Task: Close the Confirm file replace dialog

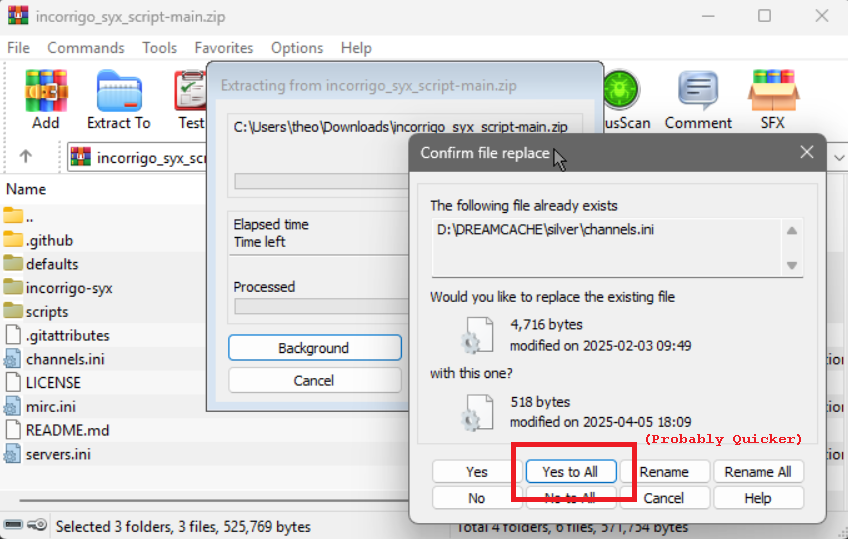Action: point(806,152)
